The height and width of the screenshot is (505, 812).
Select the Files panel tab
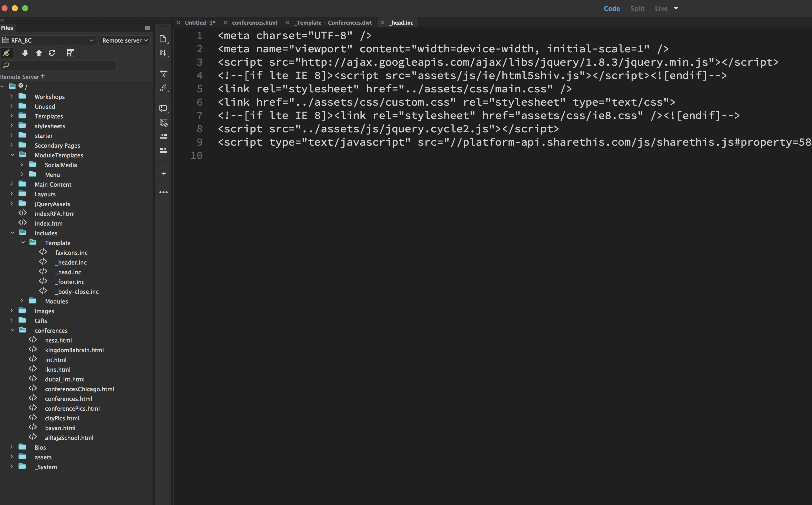point(7,28)
